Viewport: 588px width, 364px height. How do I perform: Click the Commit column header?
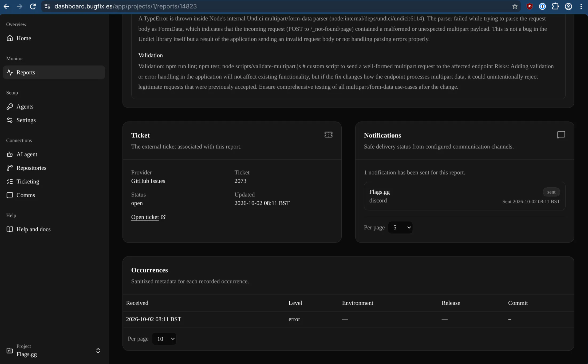518,303
